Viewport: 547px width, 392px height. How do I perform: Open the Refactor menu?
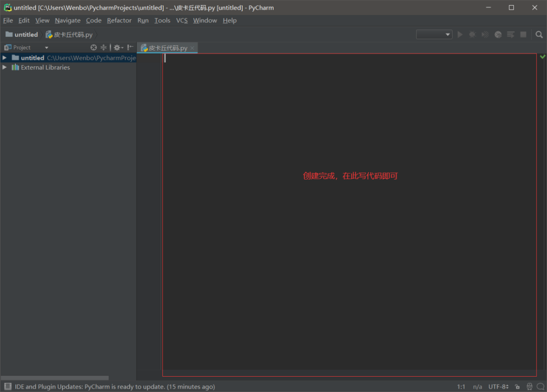click(x=119, y=20)
